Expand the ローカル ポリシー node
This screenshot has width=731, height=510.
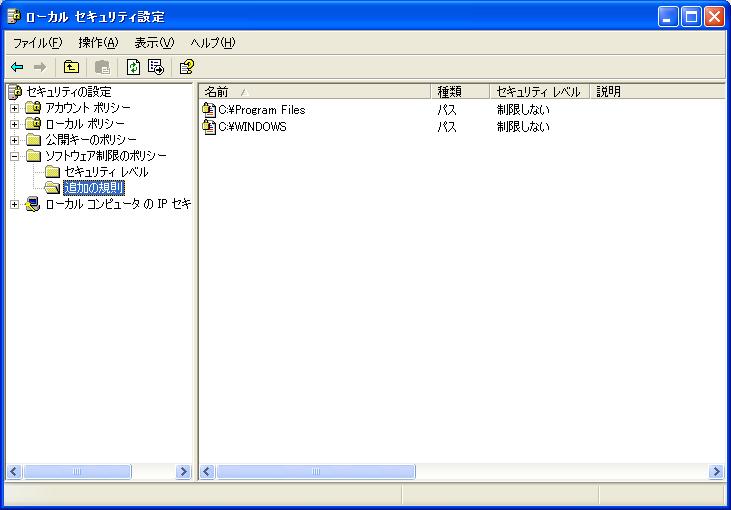[x=14, y=124]
